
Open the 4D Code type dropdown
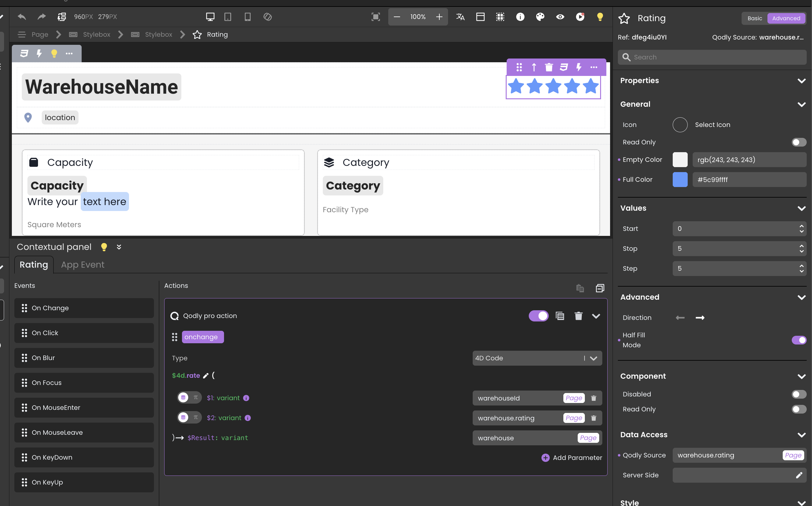tap(537, 358)
